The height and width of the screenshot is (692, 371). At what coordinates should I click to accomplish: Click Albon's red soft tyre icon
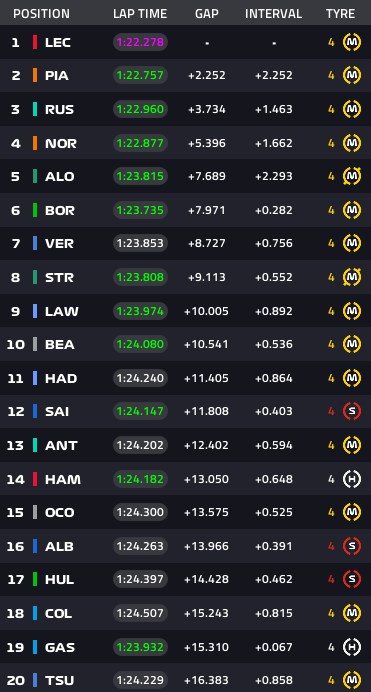352,546
